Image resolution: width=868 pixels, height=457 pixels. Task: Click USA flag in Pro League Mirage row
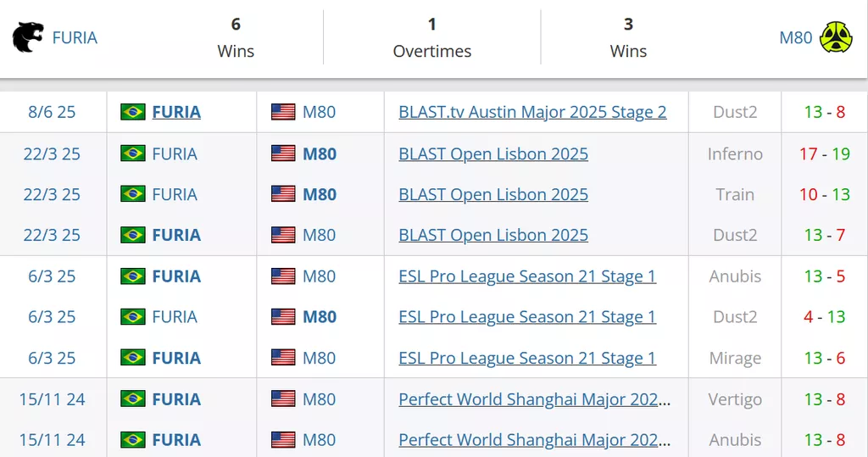283,358
